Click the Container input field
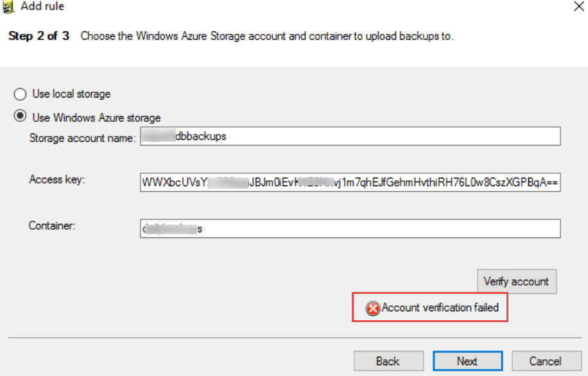 (350, 228)
